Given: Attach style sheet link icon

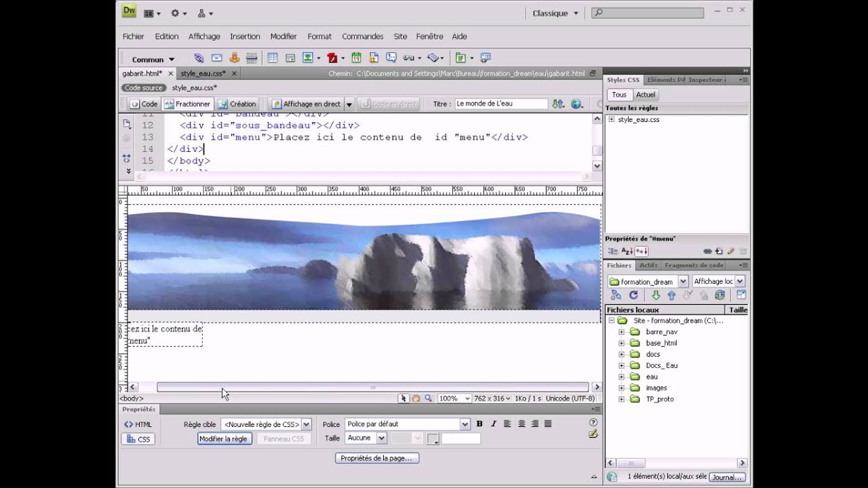Looking at the screenshot, I should pos(707,251).
